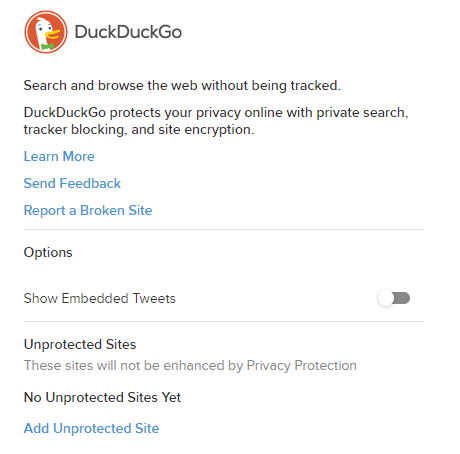
Task: Click the DuckDuckGo wordmark text
Action: point(128,32)
